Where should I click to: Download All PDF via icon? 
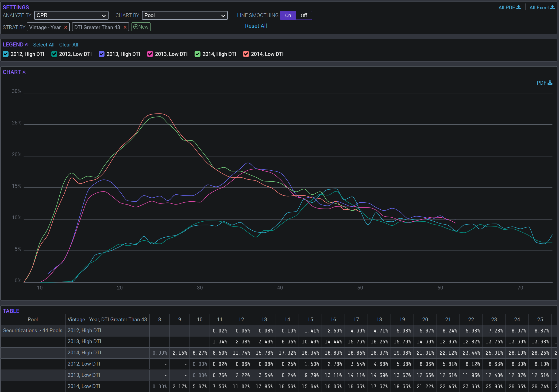[x=519, y=7]
